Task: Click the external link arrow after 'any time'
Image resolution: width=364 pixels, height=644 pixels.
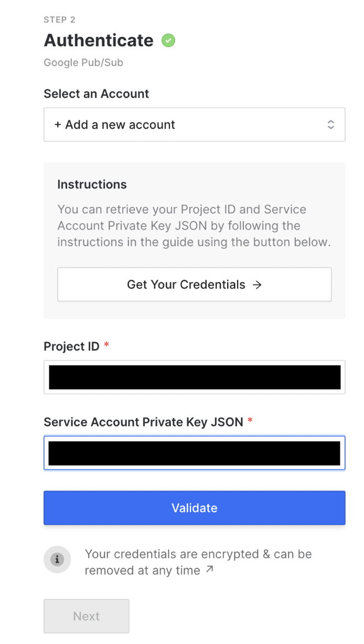Action: tap(210, 570)
